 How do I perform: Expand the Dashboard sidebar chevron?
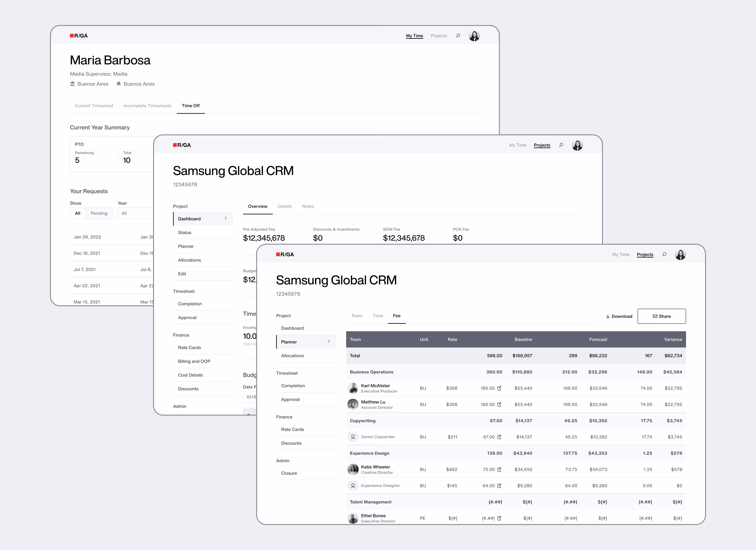tap(226, 218)
